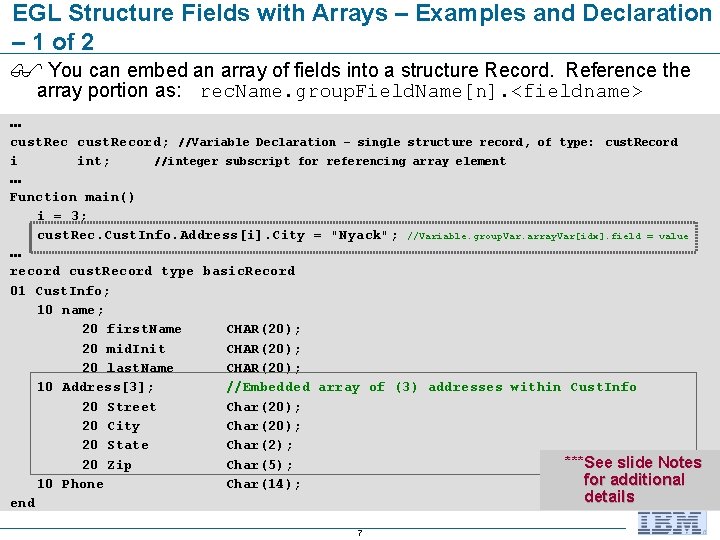The width and height of the screenshot is (720, 540).
Task: Click the IBM logo
Action: tap(672, 523)
